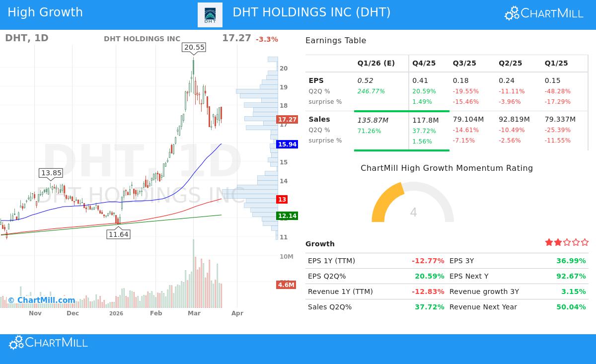Click the blue 15.94 moving average price label
Viewport: 596px width, 364px height.
tap(286, 144)
